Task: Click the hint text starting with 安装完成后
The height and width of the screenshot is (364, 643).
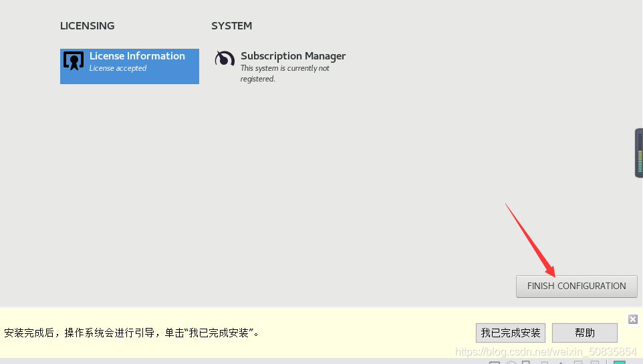Action: click(132, 333)
